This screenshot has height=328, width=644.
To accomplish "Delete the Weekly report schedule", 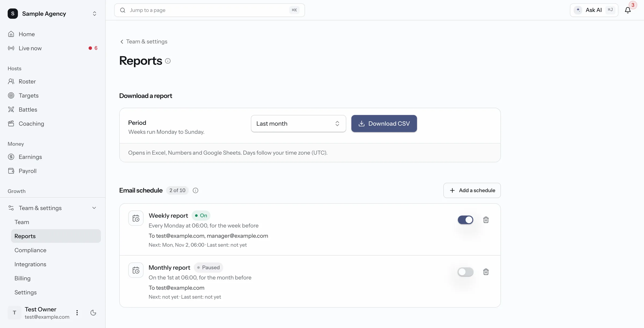I will coord(486,220).
